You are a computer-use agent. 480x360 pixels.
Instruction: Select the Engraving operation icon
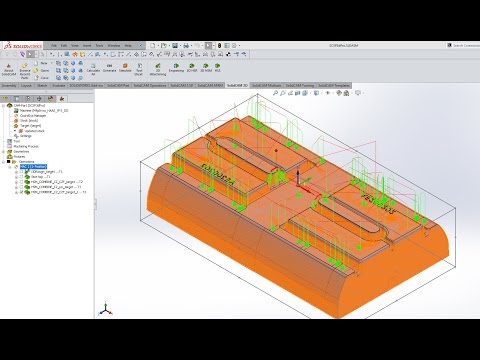(x=176, y=68)
